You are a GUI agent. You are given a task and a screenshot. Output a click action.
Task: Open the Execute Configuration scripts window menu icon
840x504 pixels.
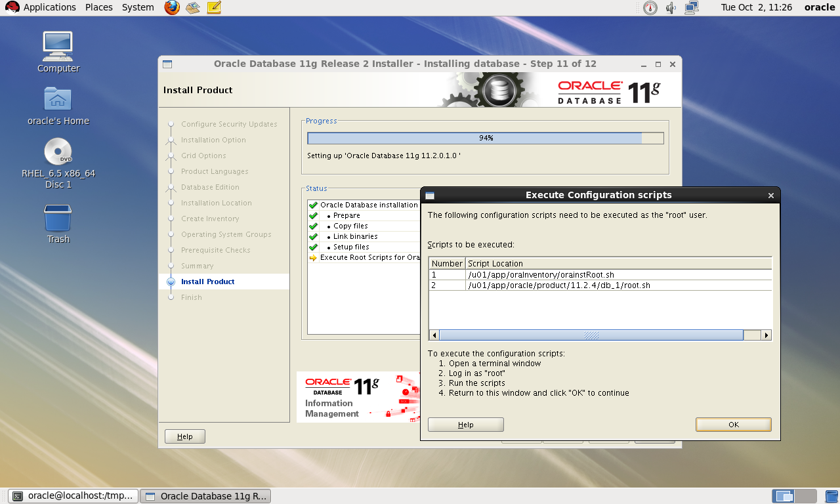430,196
